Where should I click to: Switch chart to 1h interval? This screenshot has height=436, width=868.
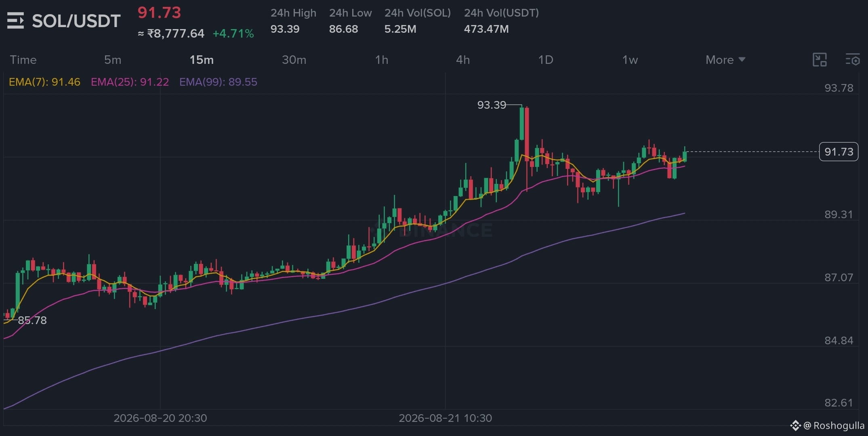382,60
